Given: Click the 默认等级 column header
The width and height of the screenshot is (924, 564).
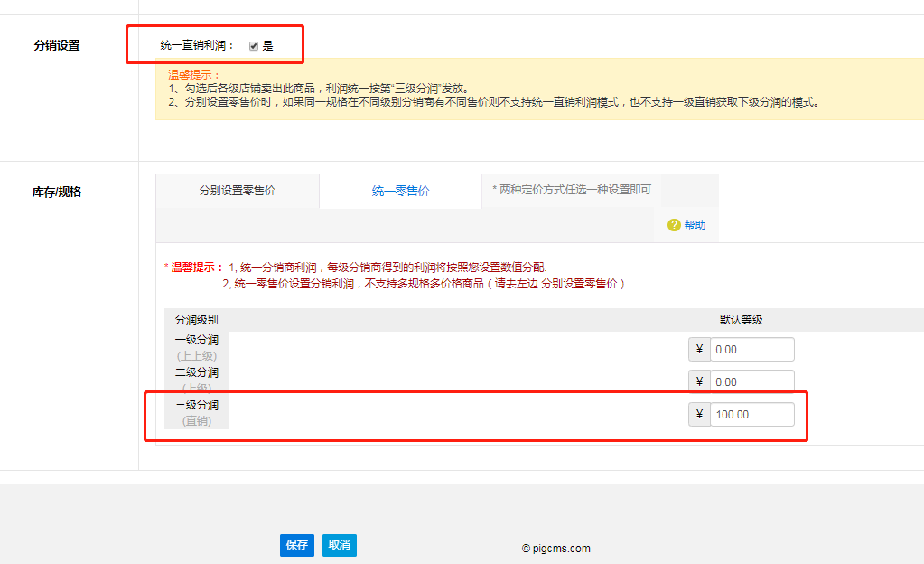Looking at the screenshot, I should click(742, 320).
